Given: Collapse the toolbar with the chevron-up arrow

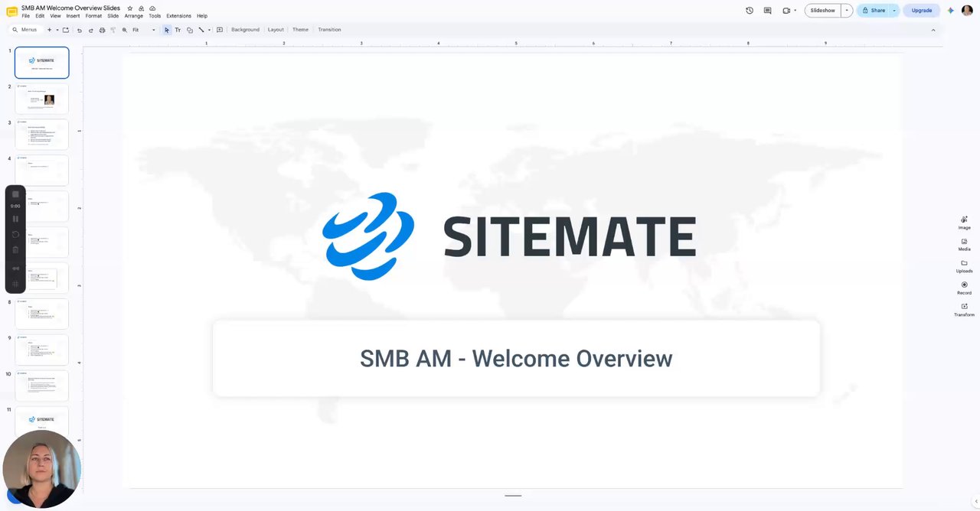Looking at the screenshot, I should coord(933,30).
